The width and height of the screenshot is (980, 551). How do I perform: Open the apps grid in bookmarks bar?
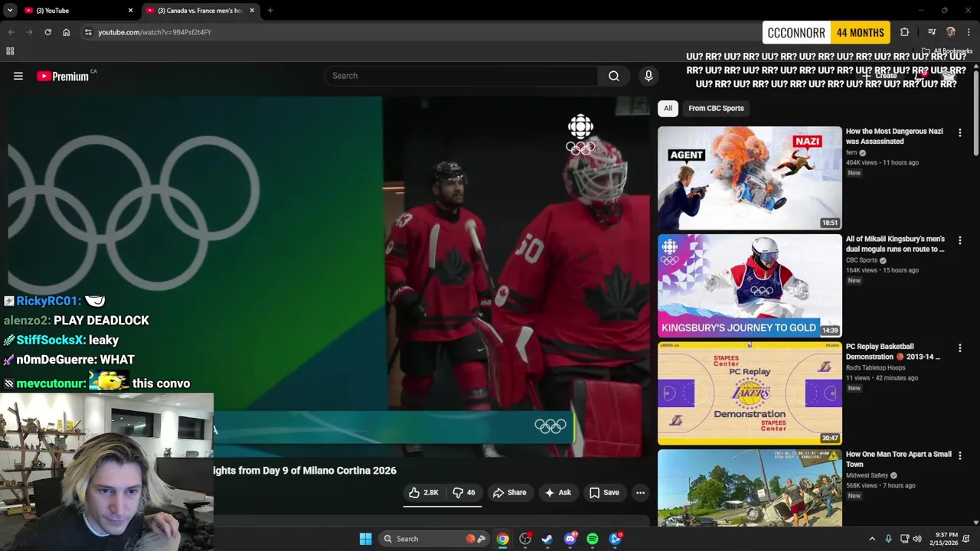[10, 51]
